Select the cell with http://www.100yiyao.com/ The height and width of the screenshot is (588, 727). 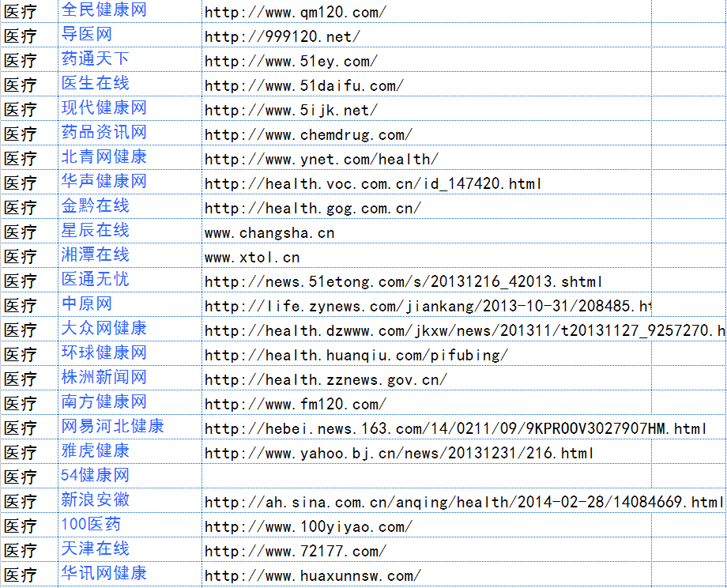tap(427, 526)
